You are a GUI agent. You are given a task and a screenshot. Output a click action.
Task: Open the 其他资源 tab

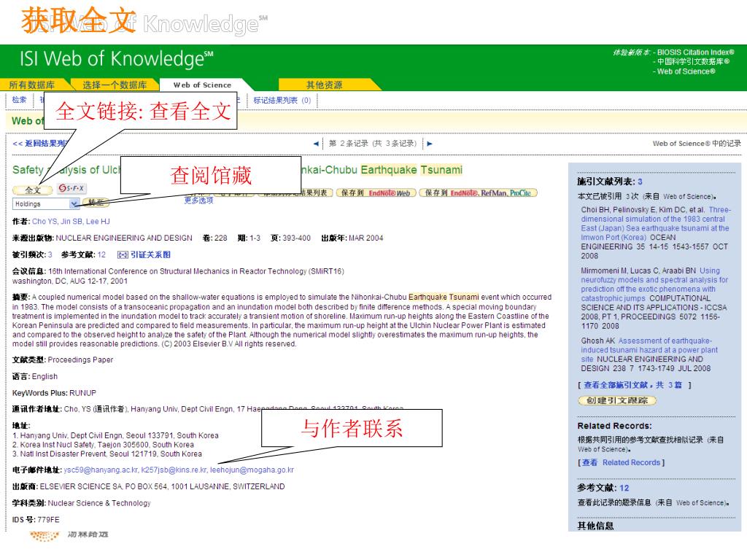point(325,85)
